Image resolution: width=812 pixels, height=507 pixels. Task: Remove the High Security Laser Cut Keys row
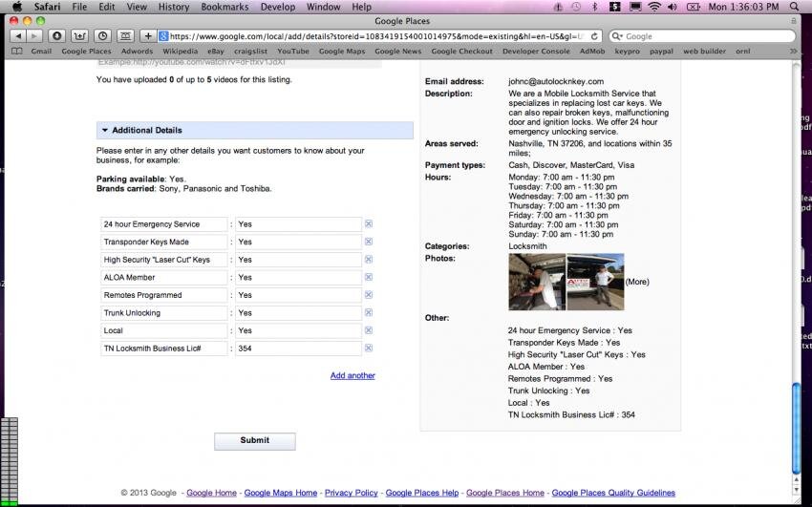pos(369,259)
